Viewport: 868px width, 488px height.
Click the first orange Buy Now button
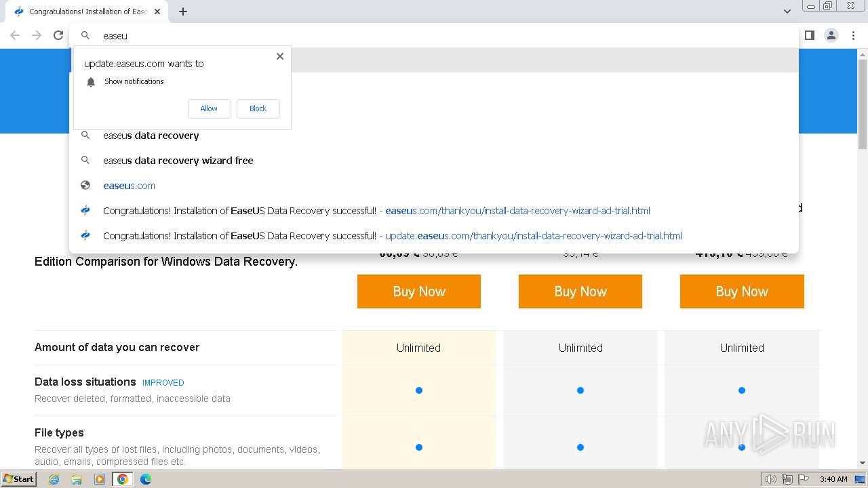point(418,291)
